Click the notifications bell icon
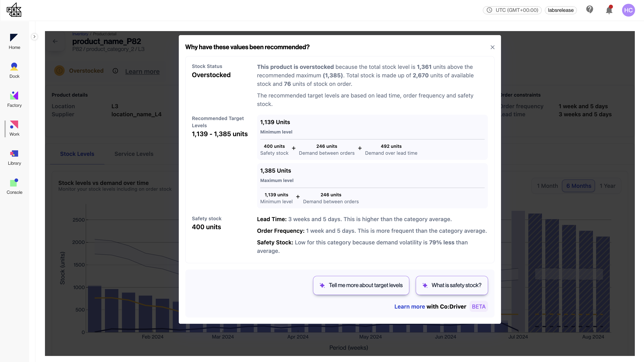 pos(609,10)
